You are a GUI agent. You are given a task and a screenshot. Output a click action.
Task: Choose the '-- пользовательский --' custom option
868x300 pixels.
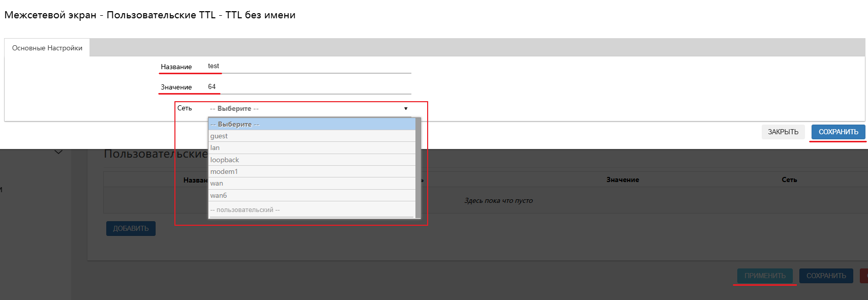pyautogui.click(x=311, y=209)
